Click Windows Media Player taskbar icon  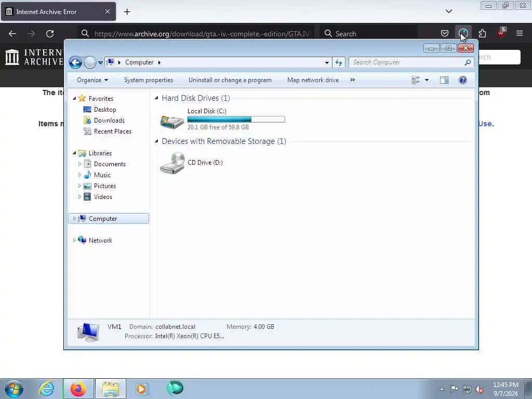(141, 389)
